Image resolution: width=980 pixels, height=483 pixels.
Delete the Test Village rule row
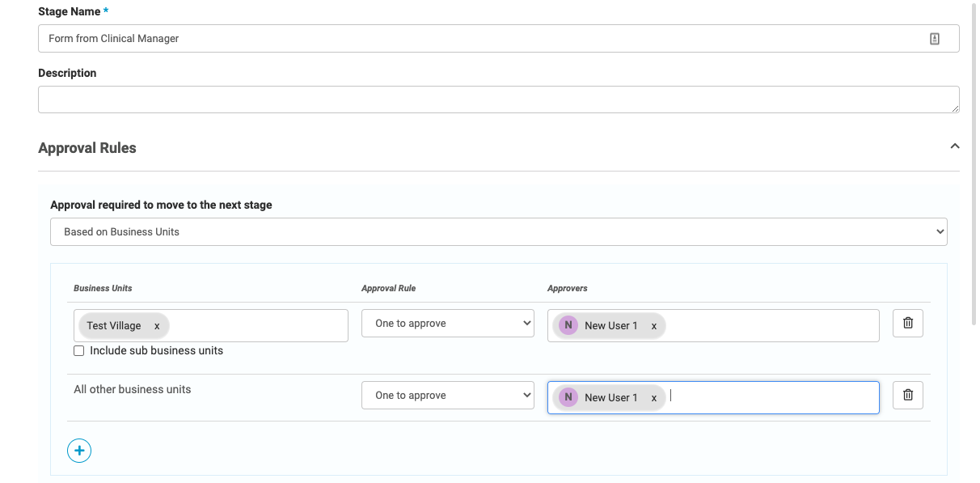click(908, 323)
